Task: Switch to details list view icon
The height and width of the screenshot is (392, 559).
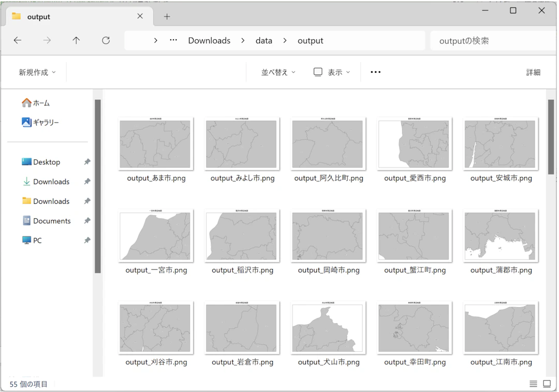Action: [533, 384]
